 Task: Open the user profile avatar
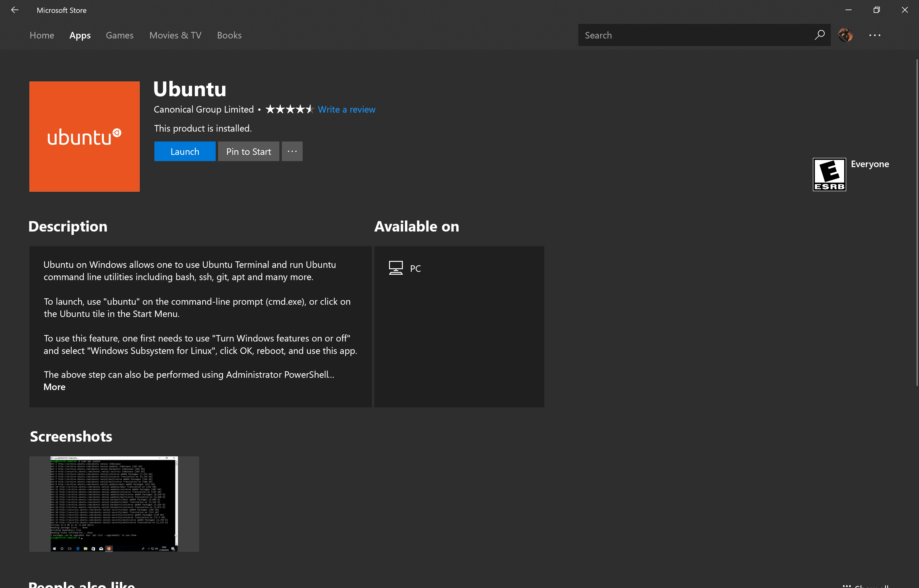click(x=845, y=35)
